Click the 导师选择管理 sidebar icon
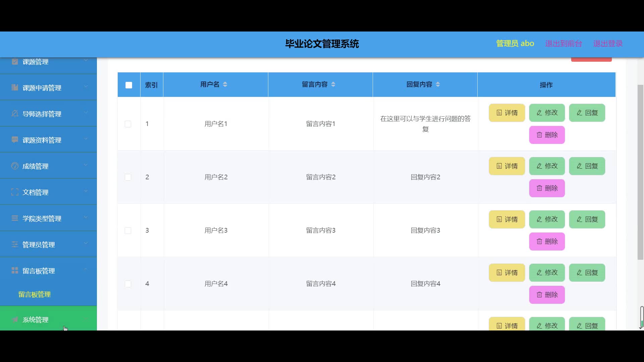 coord(15,114)
